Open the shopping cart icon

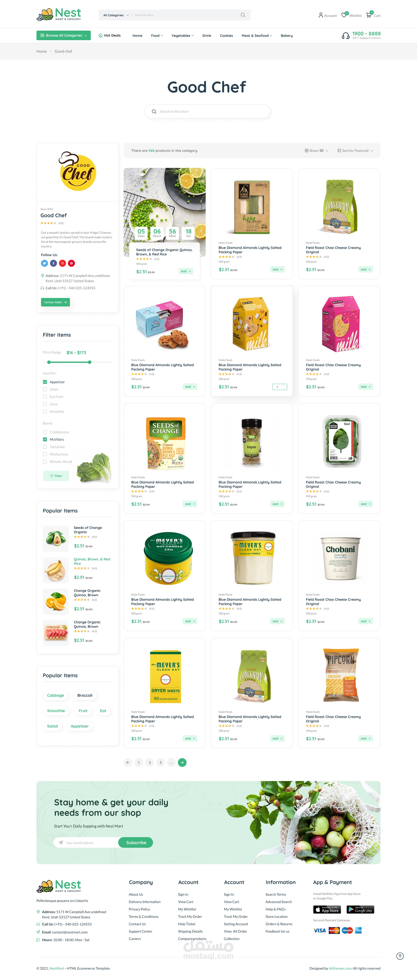pos(369,15)
